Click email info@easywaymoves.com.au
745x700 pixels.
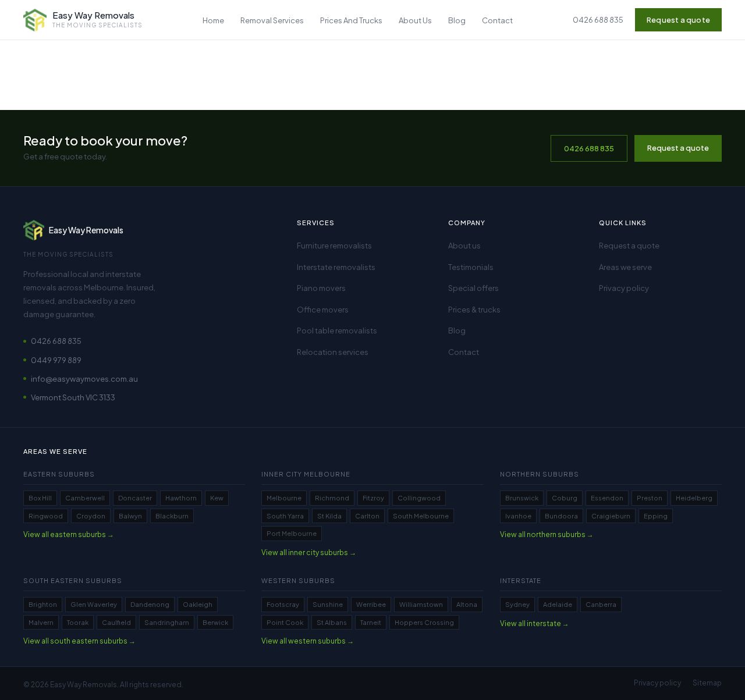click(x=84, y=379)
